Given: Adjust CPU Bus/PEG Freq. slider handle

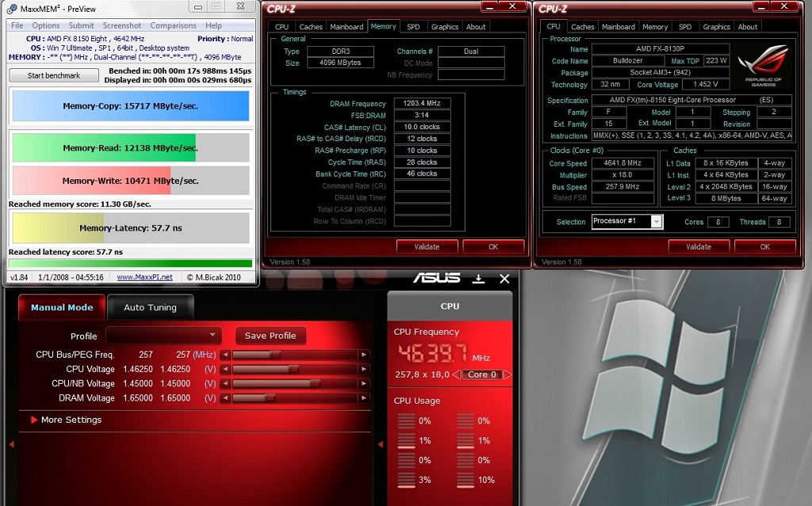Looking at the screenshot, I should pos(275,355).
